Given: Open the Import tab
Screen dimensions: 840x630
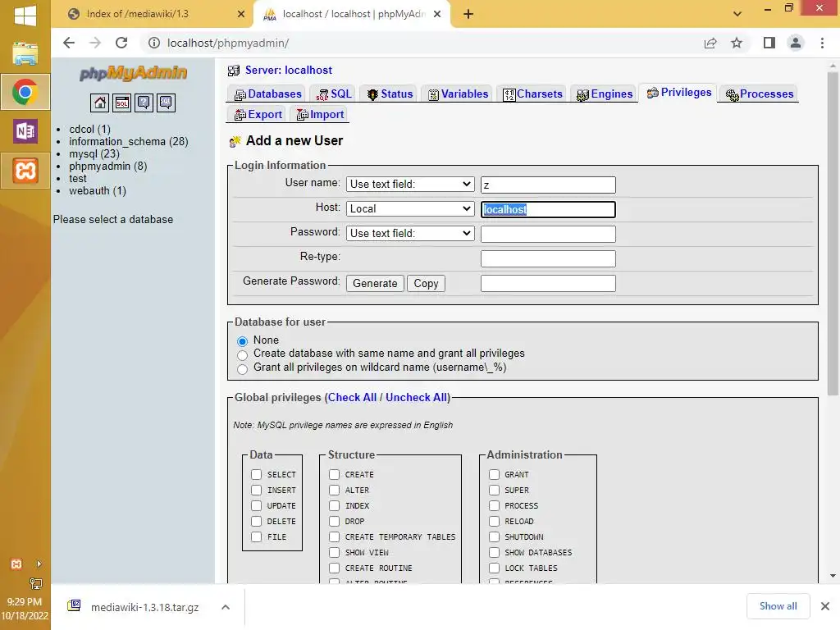Looking at the screenshot, I should [x=320, y=115].
